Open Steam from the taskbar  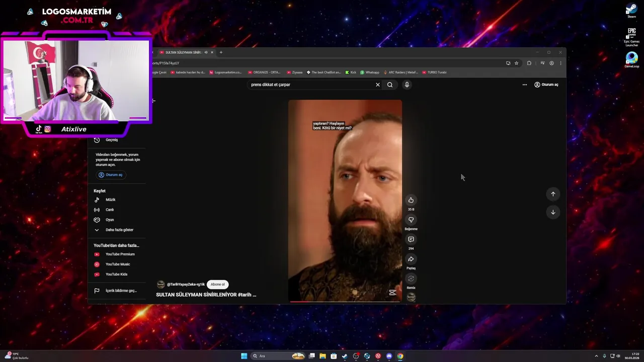[x=345, y=356]
